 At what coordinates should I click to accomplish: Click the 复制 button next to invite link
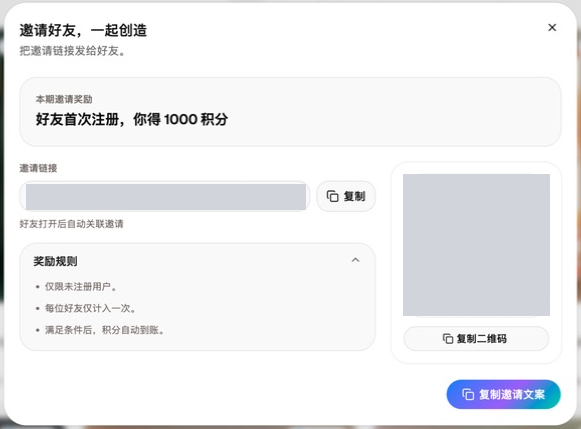[x=346, y=196]
